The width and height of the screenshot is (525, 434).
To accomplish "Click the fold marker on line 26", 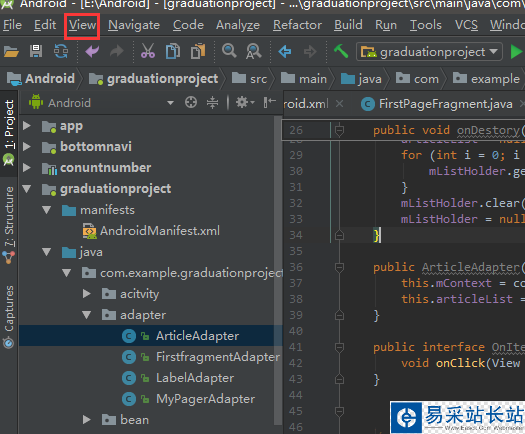I will (x=339, y=130).
